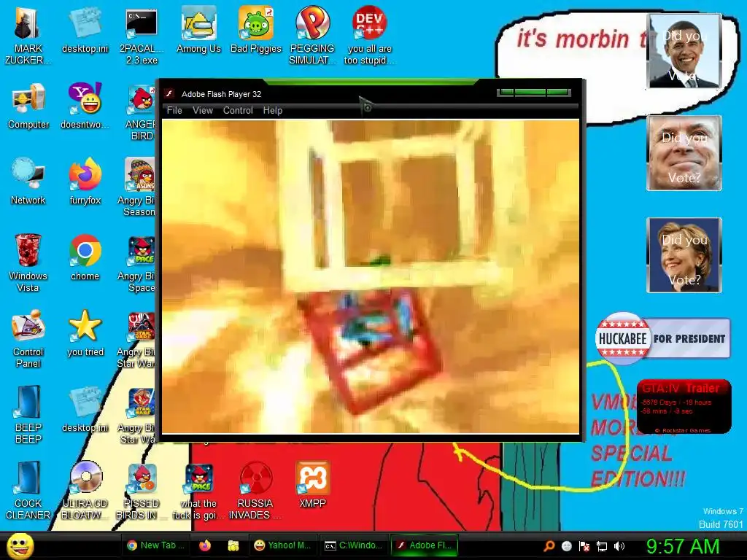Open the DEV C++ 'you all are too stupid' icon
Viewport: 747px width, 560px height.
[369, 36]
